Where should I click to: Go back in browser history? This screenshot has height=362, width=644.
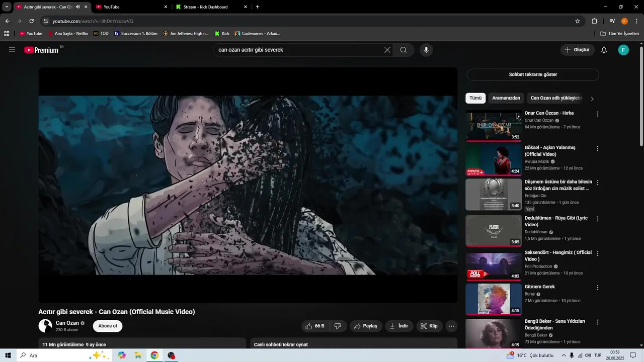[7, 21]
